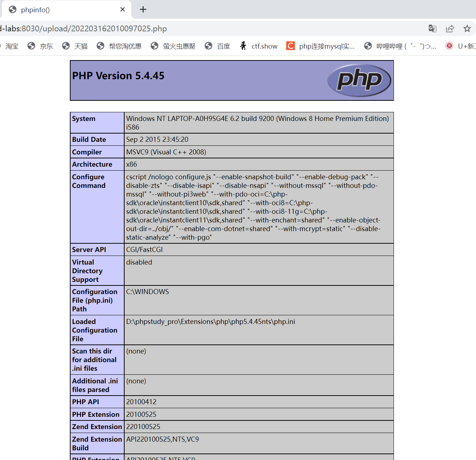The image size is (476, 460).
Task: Click the globe icon of 京东 bookmark
Action: pos(31,46)
